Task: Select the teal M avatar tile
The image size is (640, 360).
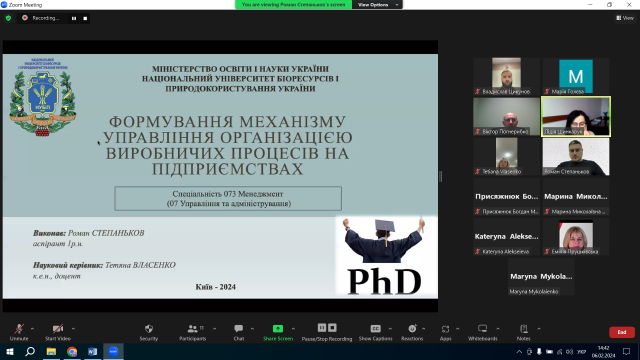Action: point(576,76)
